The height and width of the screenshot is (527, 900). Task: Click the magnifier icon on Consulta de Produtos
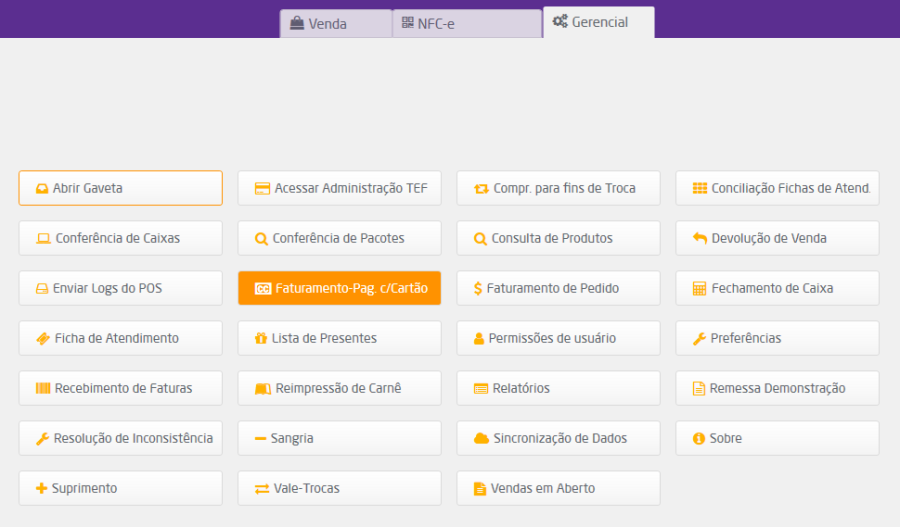pyautogui.click(x=480, y=238)
